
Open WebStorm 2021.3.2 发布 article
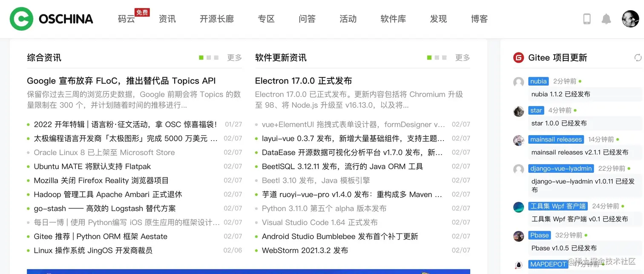[305, 251]
